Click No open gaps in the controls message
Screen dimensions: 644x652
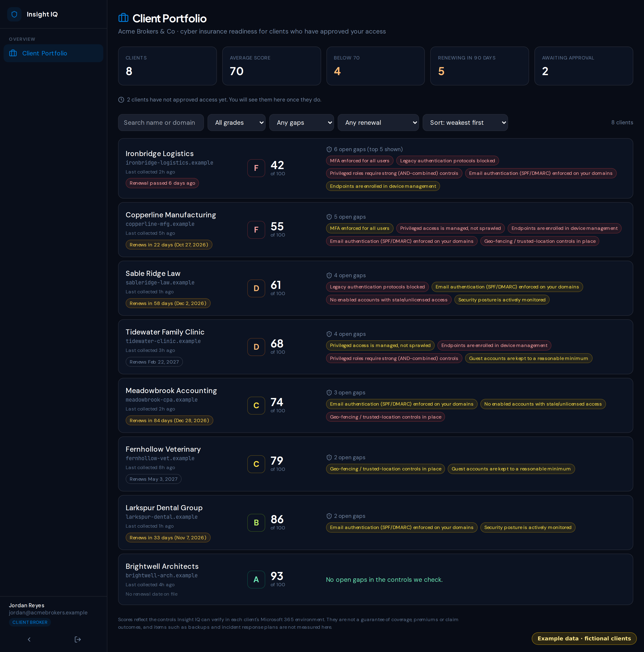384,579
